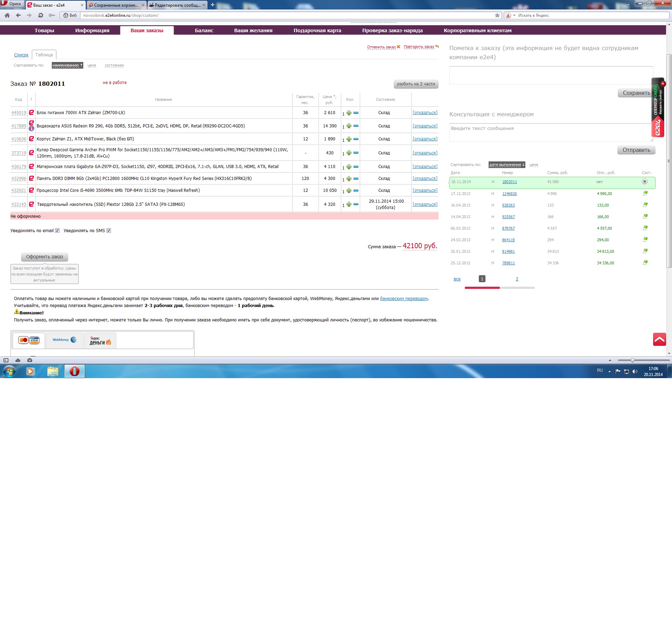
Task: Click Visa/MasterCard payment method icon
Action: [29, 340]
